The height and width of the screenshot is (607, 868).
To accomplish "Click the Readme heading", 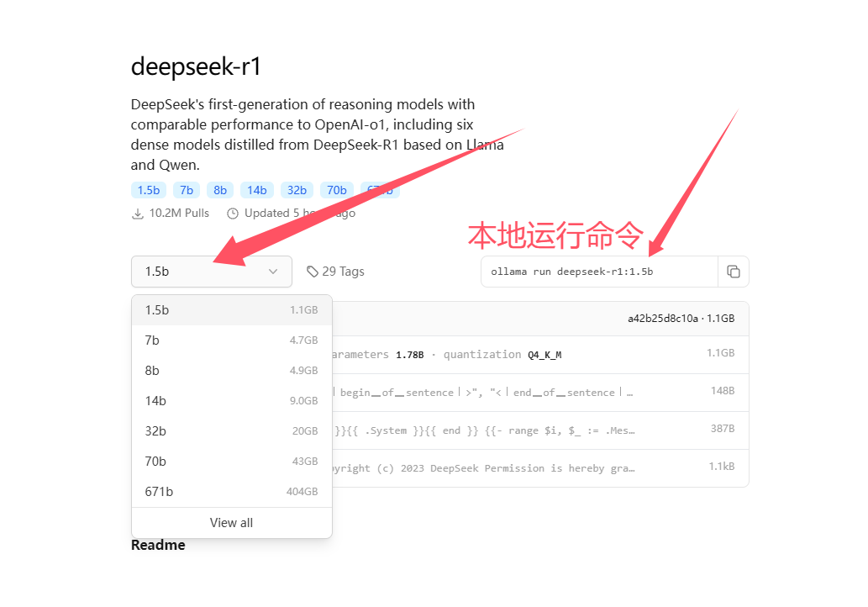I will 158,545.
